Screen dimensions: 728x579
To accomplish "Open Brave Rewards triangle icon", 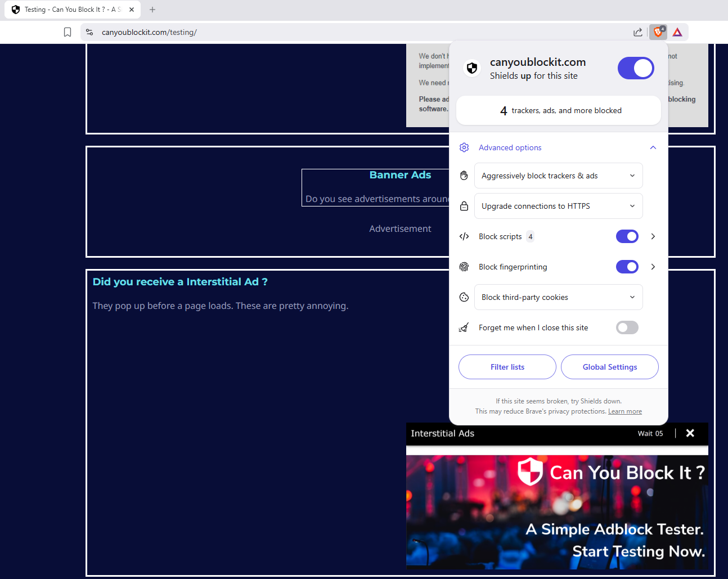I will 677,32.
